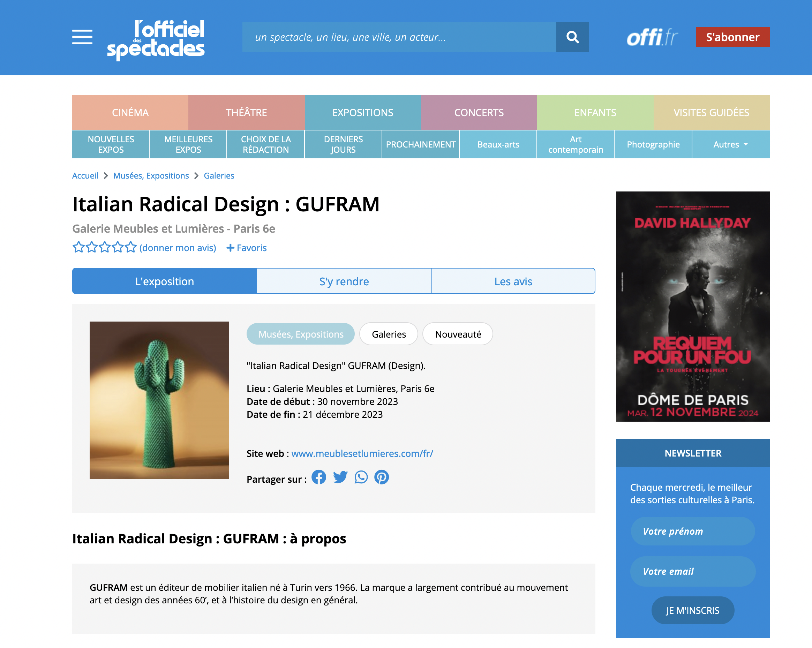
Task: Focus the Votre prénom field
Action: pyautogui.click(x=692, y=531)
